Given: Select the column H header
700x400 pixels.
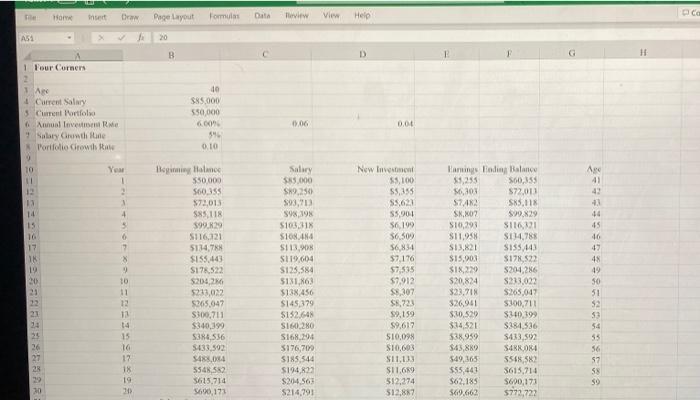Looking at the screenshot, I should click(x=643, y=52).
